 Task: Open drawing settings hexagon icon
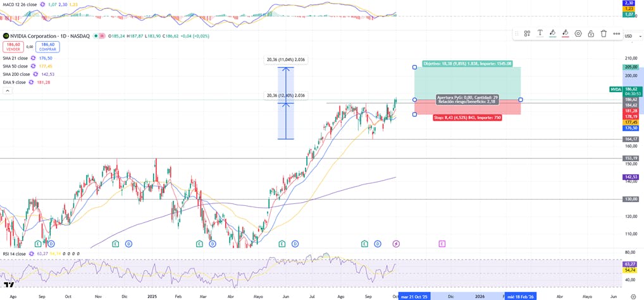pos(578,33)
